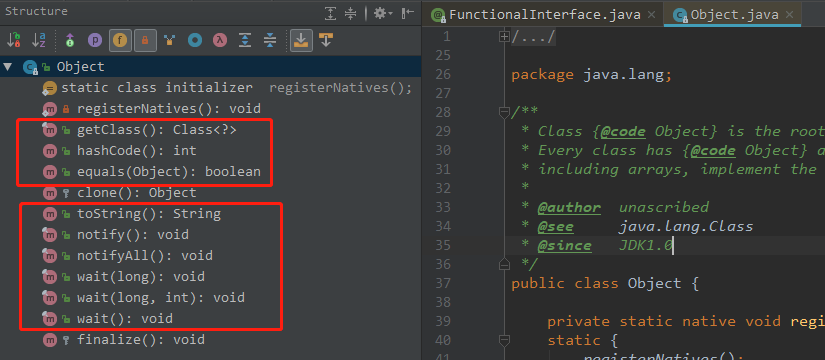Collapse Javadoc comment fold at line 28
The width and height of the screenshot is (825, 360).
pyautogui.click(x=504, y=112)
